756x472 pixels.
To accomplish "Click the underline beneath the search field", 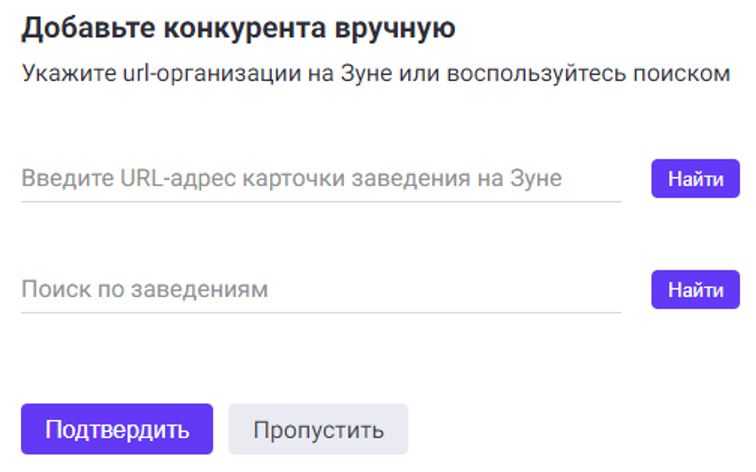I will coord(320,312).
